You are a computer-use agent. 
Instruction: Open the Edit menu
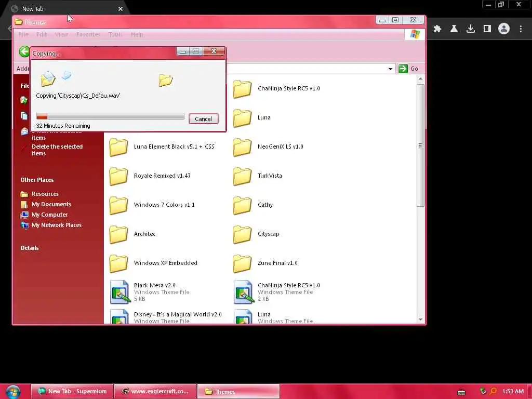(42, 34)
